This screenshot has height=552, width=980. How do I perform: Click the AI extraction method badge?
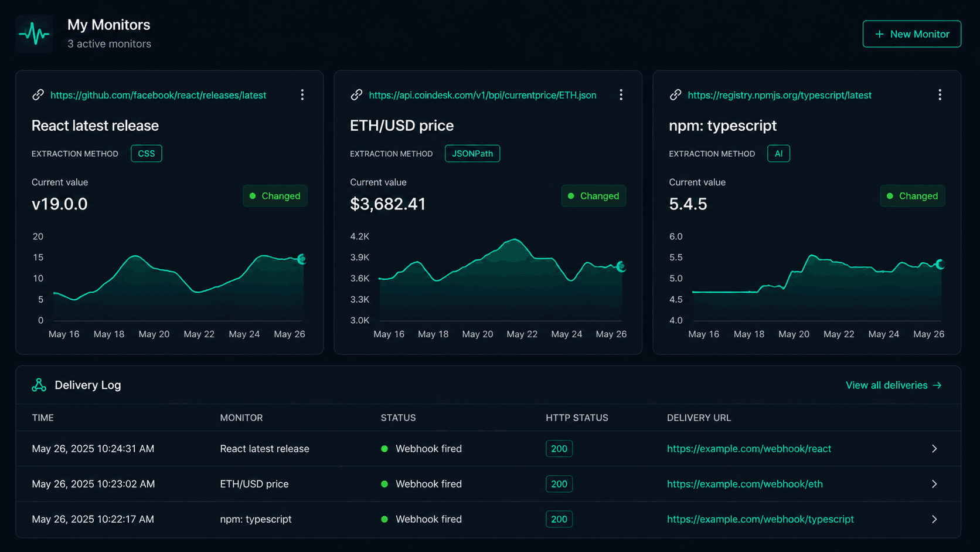tap(778, 154)
